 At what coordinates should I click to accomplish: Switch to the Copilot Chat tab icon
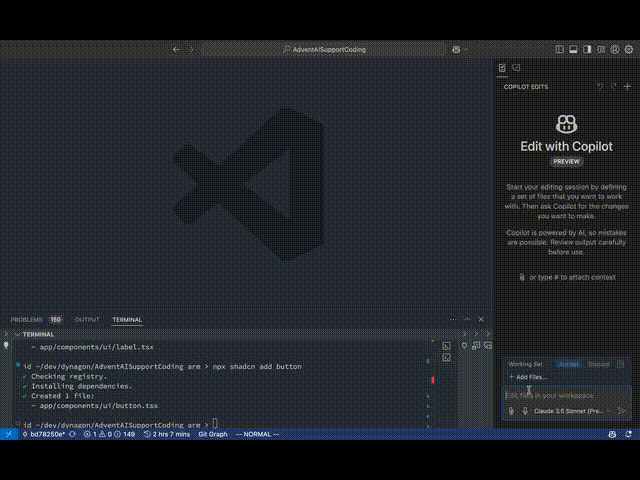tap(516, 68)
